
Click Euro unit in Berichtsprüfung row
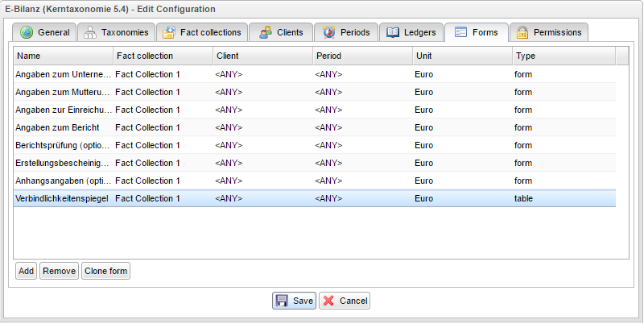click(x=424, y=145)
